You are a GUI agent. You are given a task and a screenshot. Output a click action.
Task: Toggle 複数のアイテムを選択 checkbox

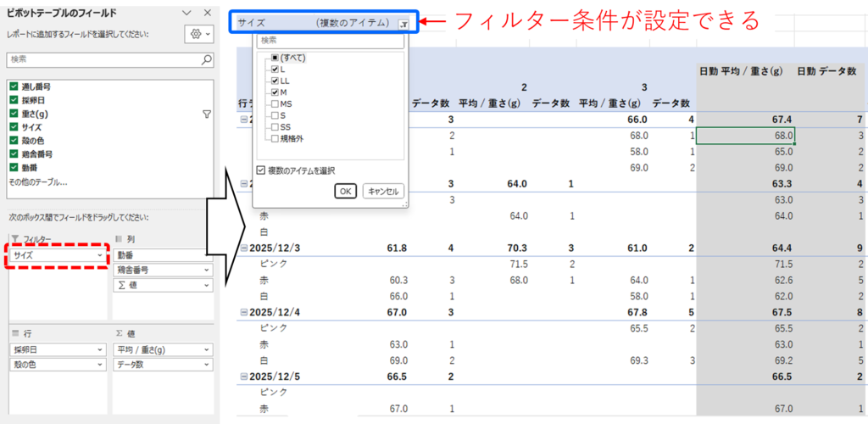tap(261, 170)
